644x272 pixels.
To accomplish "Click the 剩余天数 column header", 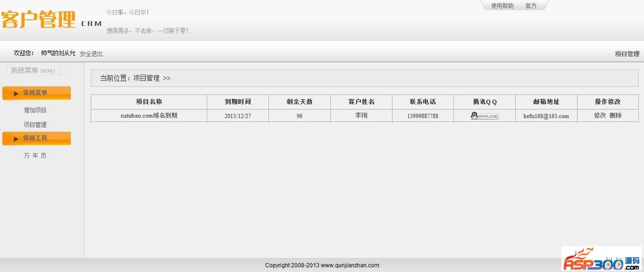I will coord(300,102).
